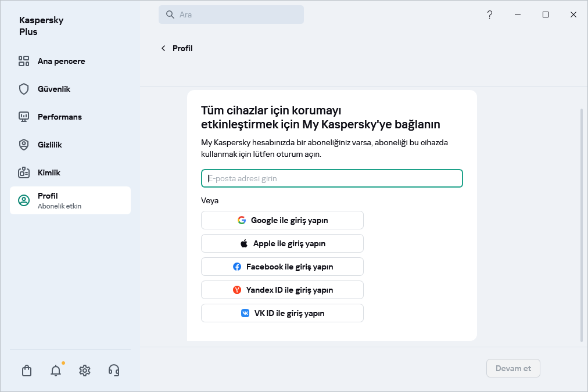Open help with the question mark icon
Image resolution: width=588 pixels, height=392 pixels.
tap(490, 15)
